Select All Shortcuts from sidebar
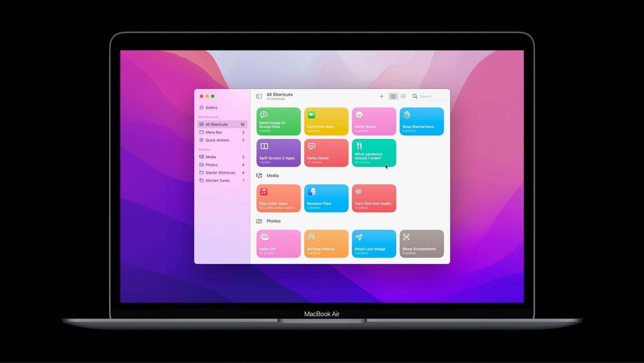This screenshot has height=363, width=644. tap(217, 124)
